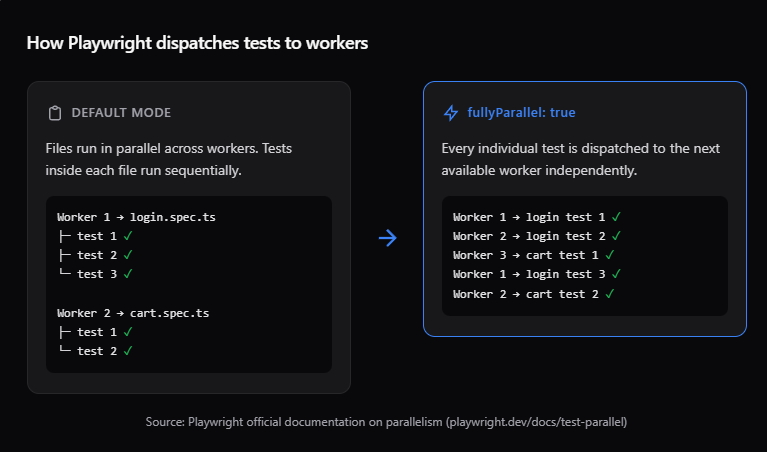The width and height of the screenshot is (767, 452).
Task: Click the checkmark after cart.spec.ts test 2
Action: coord(128,351)
